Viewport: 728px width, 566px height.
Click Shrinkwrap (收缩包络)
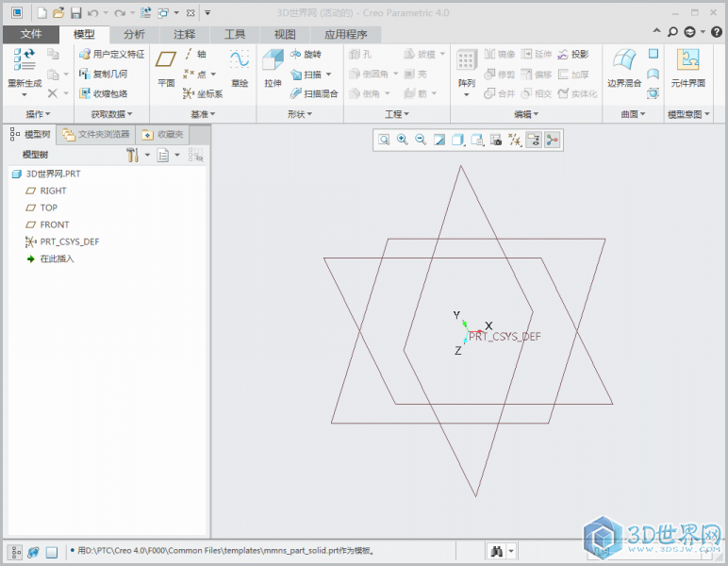(x=103, y=93)
